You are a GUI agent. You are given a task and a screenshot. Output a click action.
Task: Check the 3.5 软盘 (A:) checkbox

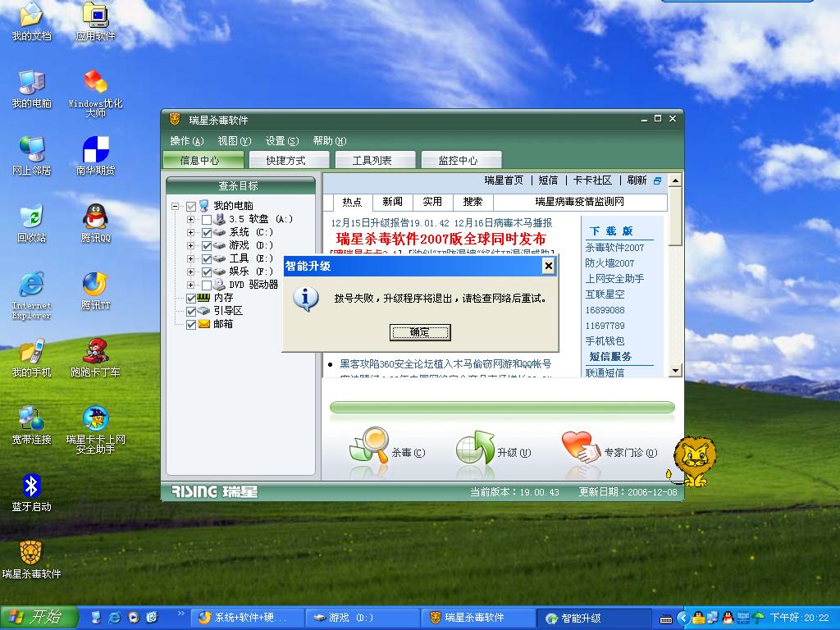[206, 220]
